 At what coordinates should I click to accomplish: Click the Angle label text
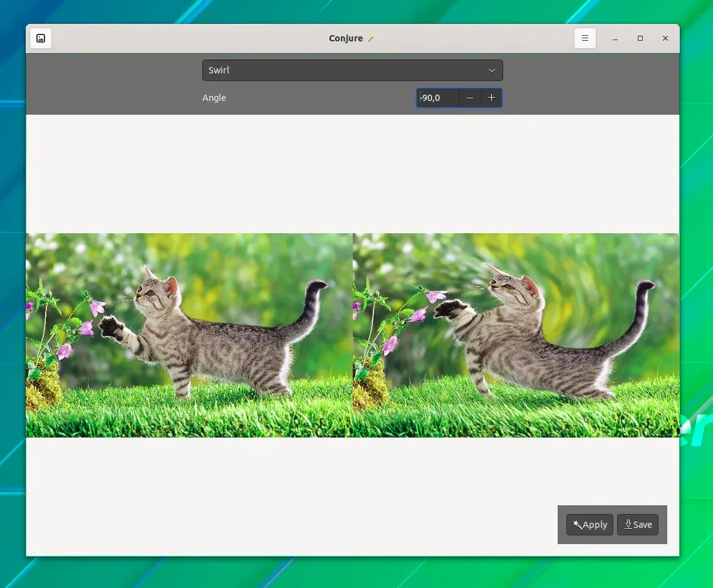click(x=214, y=98)
